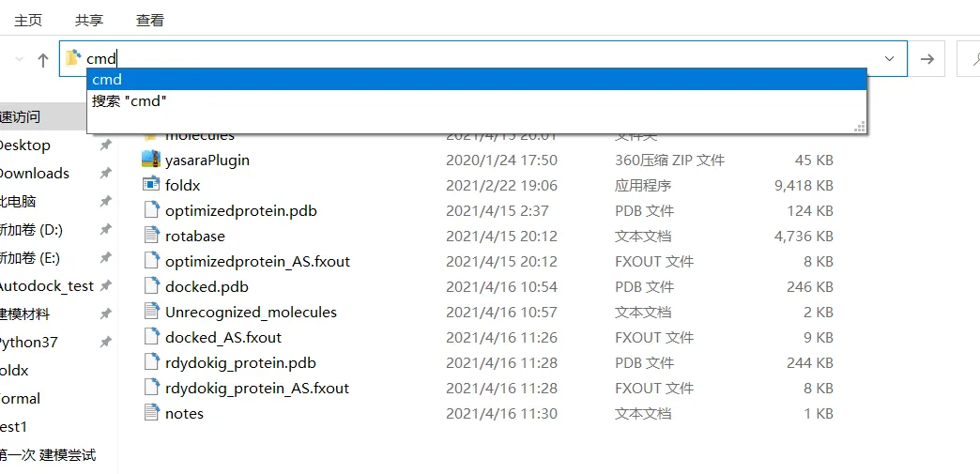Select the highlighted cmd suggestion
980x474 pixels.
[x=476, y=80]
